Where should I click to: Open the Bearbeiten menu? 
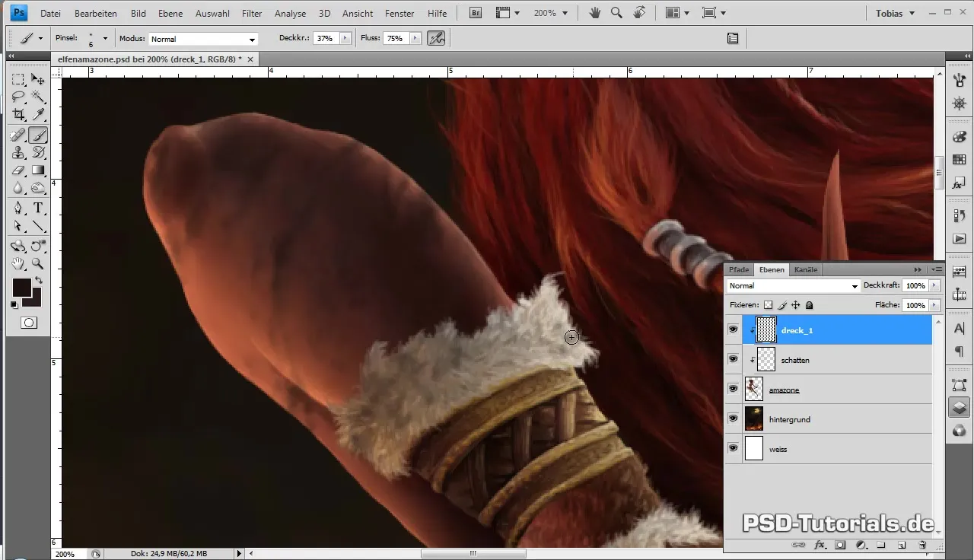(96, 14)
